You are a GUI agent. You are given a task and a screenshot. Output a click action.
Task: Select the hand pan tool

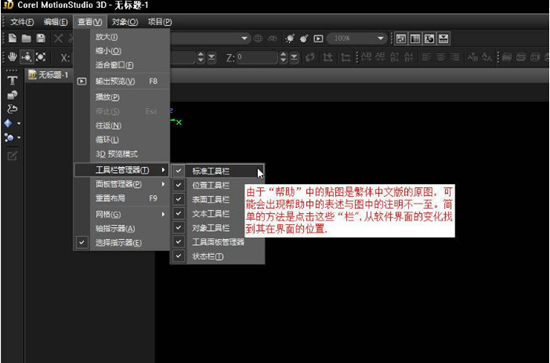coord(12,57)
